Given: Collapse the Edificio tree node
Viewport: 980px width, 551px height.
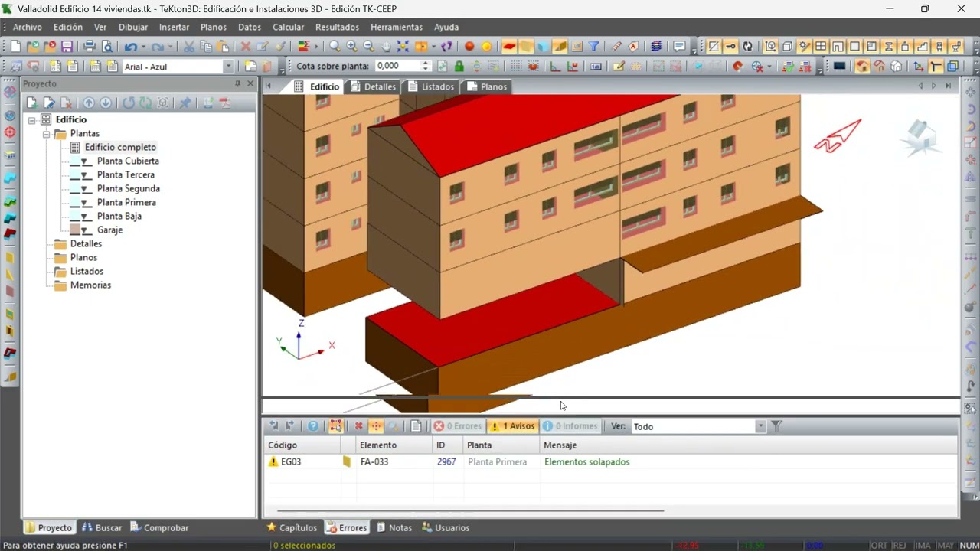Looking at the screenshot, I should (32, 119).
